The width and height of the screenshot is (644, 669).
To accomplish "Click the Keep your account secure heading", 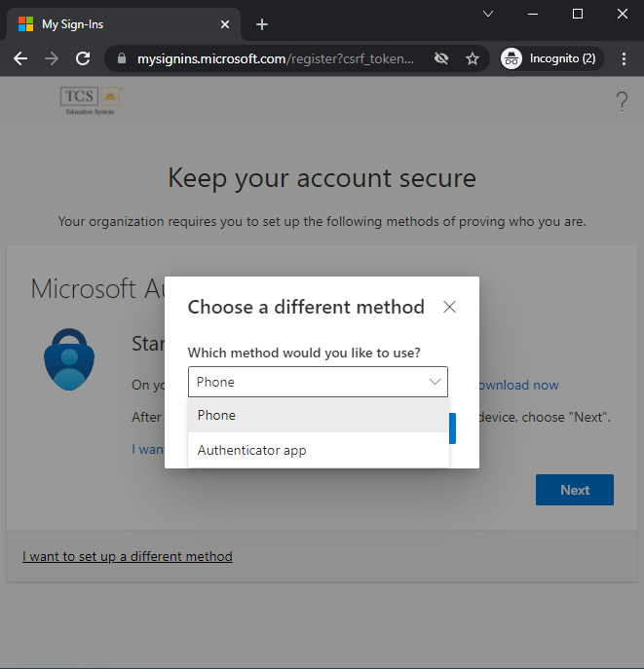I will (x=322, y=178).
